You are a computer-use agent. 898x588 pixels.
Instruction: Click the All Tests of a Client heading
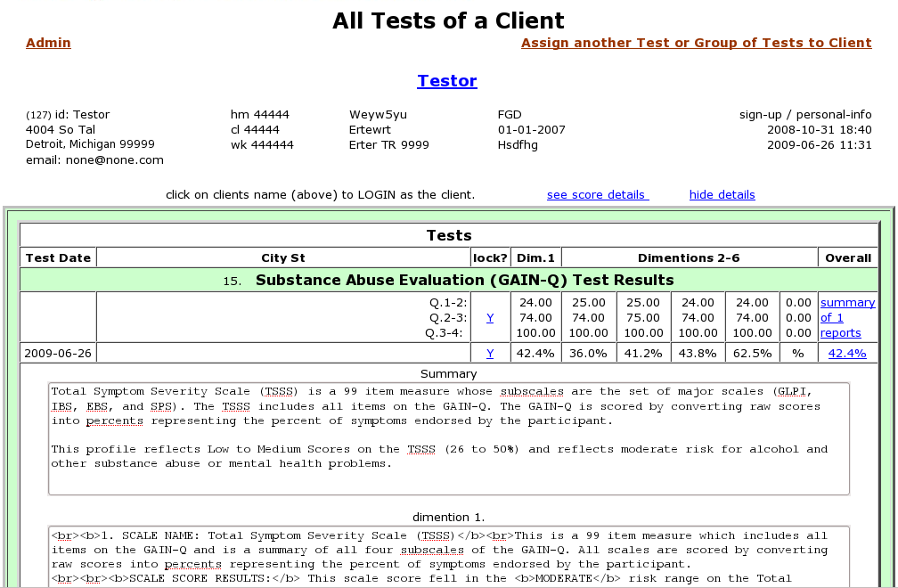tap(448, 20)
